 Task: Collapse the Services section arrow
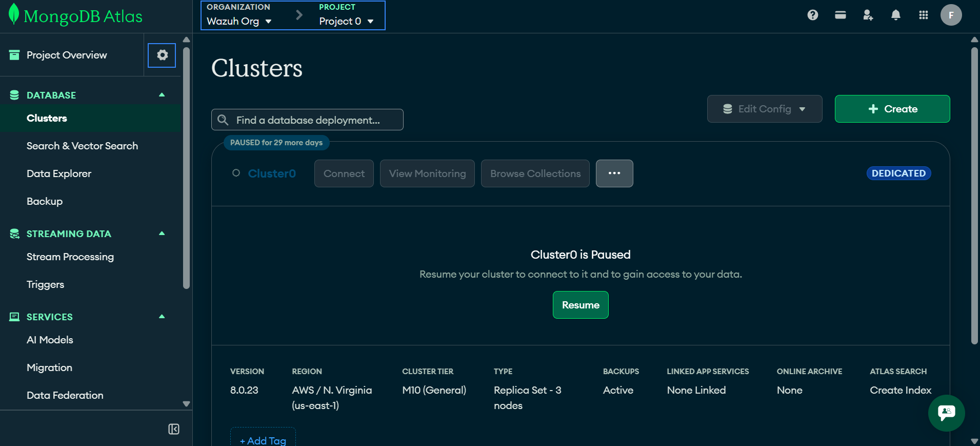tap(162, 317)
